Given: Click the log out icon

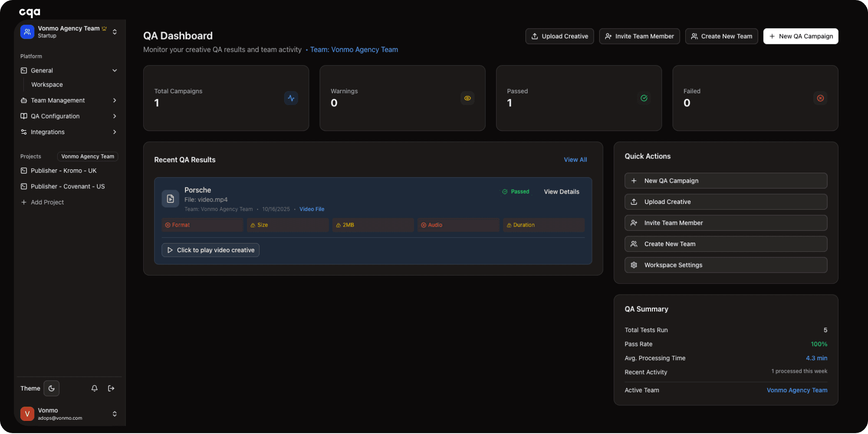Looking at the screenshot, I should [111, 388].
